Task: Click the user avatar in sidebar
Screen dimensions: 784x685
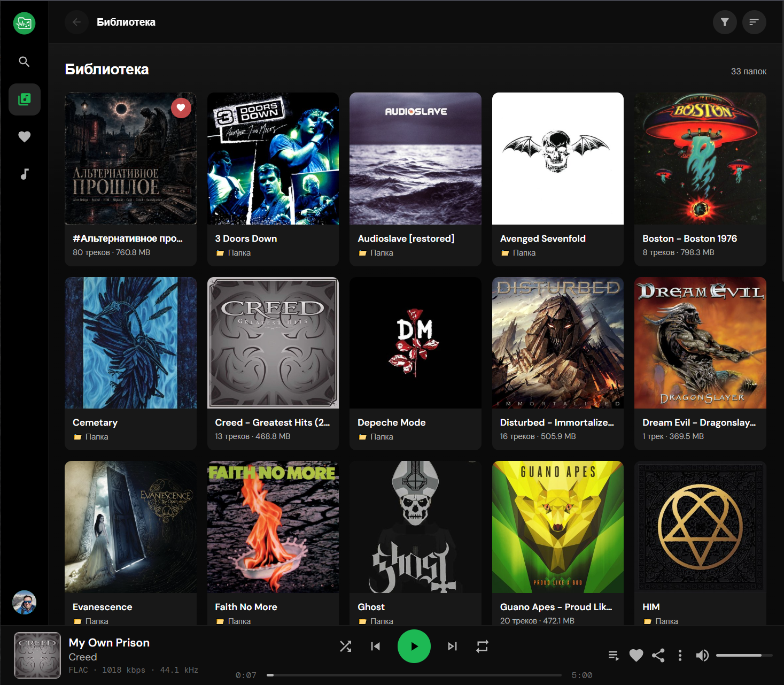Action: pos(24,603)
